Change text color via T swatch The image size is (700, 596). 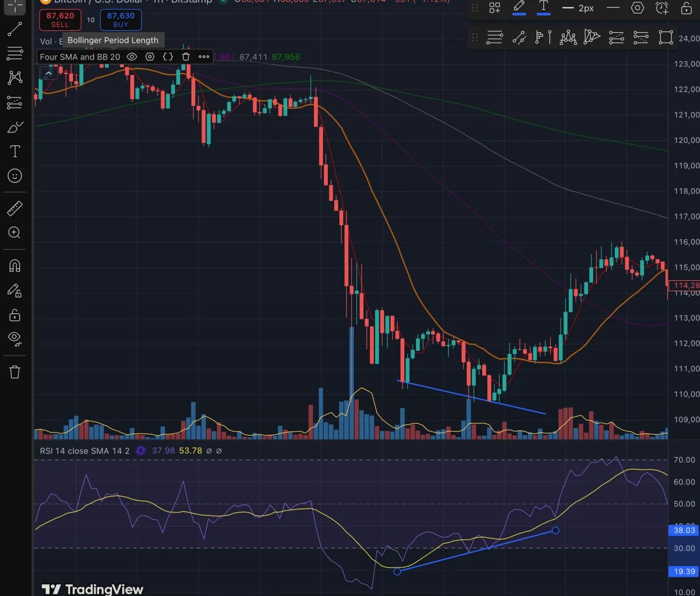tap(543, 8)
